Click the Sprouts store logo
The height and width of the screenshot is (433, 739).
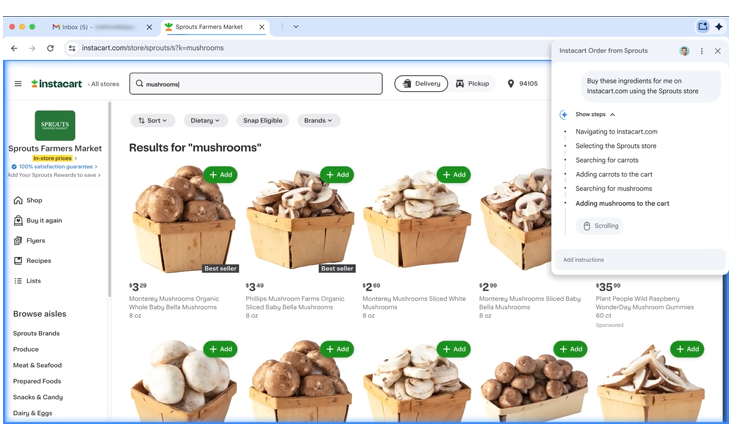click(x=55, y=126)
